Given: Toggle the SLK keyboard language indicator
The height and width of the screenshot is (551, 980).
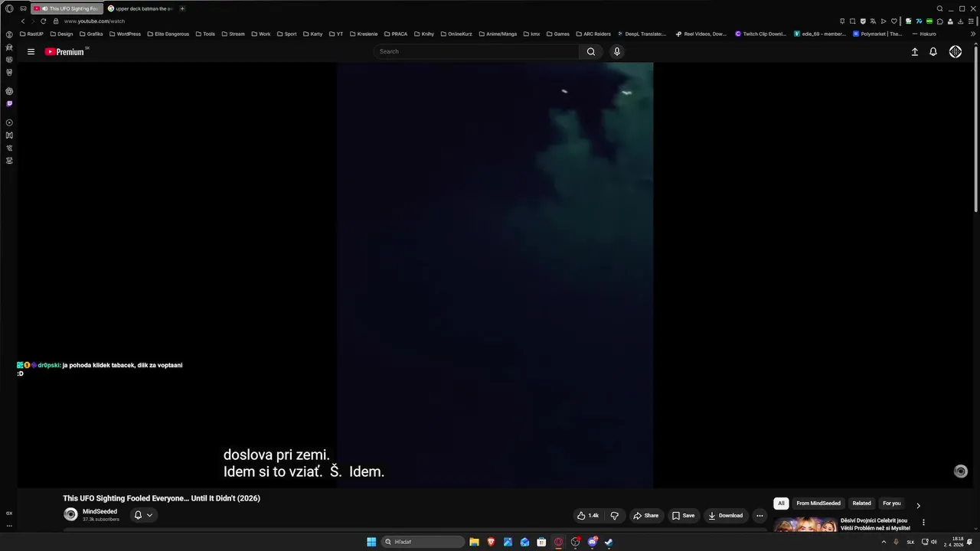Looking at the screenshot, I should point(910,542).
